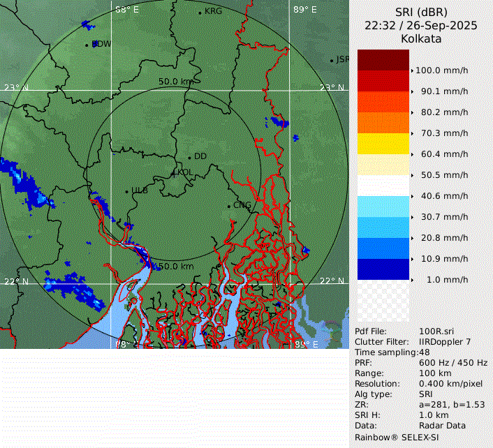The image size is (493, 448).
Task: Pick the dark red 100.0 mm/h swatch
Action: (383, 60)
